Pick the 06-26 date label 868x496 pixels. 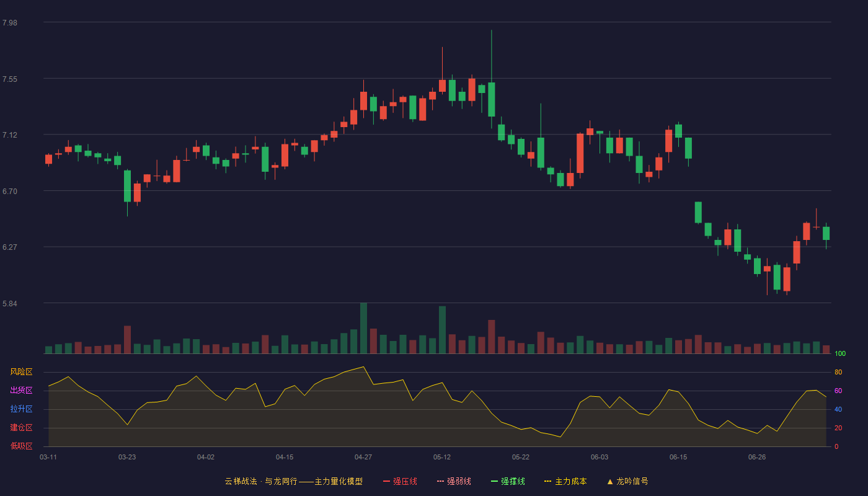(757, 457)
